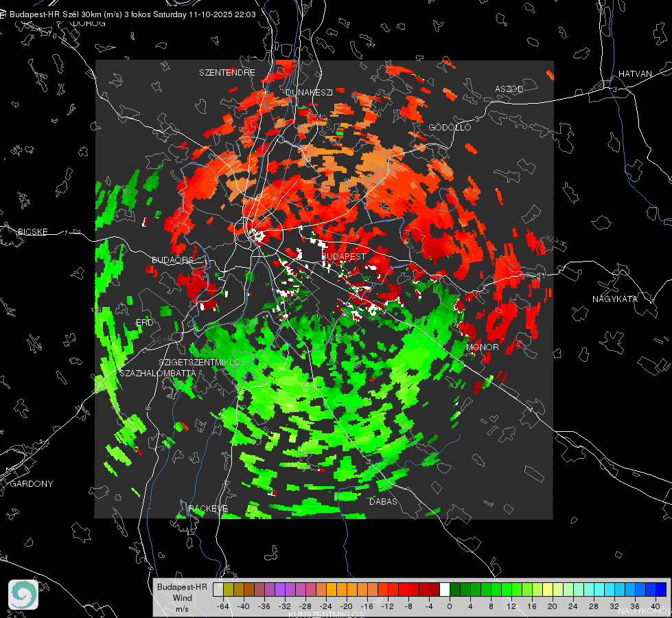Click the -4 value on the legend scale
Viewport: 672px width, 618px height.
click(428, 606)
